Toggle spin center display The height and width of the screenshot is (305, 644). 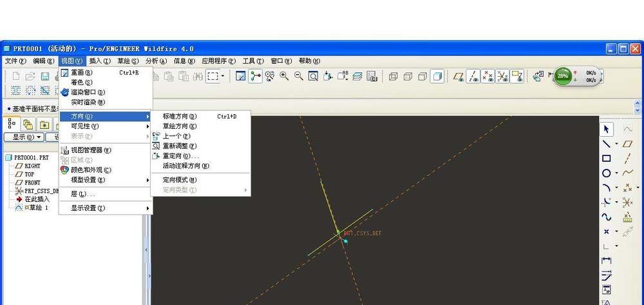click(x=255, y=76)
